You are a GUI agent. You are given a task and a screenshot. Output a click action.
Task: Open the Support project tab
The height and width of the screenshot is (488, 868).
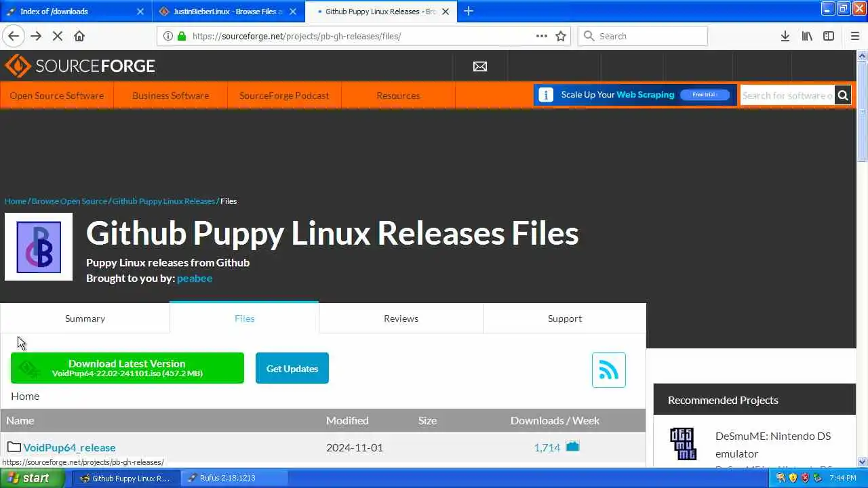pos(565,319)
